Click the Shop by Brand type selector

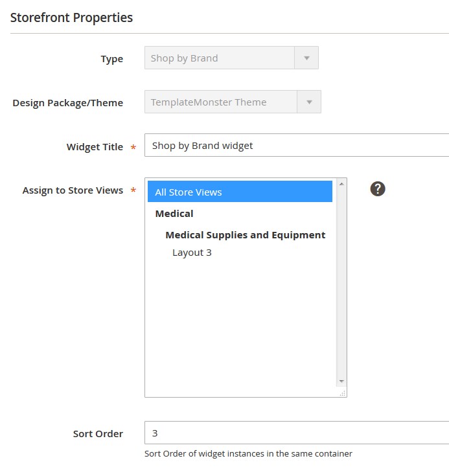pyautogui.click(x=231, y=58)
